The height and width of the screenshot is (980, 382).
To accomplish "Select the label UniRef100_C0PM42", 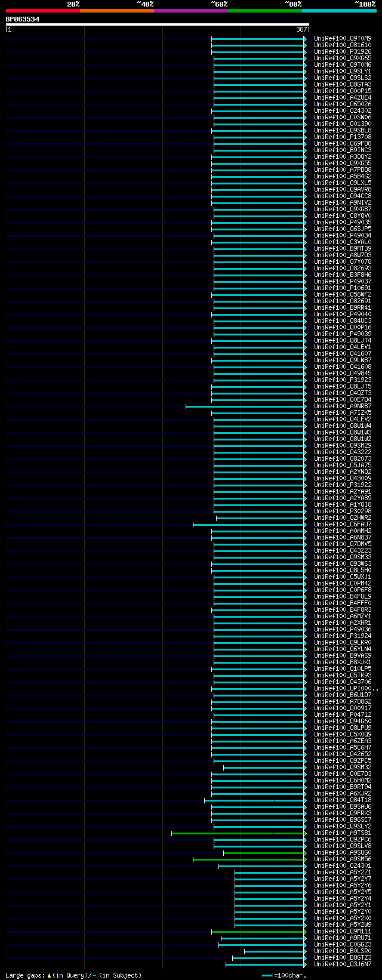I will pyautogui.click(x=343, y=583).
